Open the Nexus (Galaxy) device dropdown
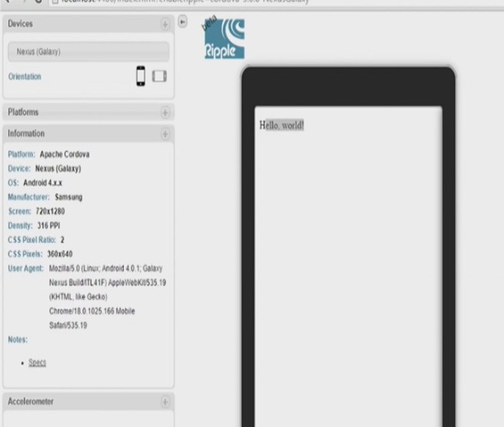 88,51
